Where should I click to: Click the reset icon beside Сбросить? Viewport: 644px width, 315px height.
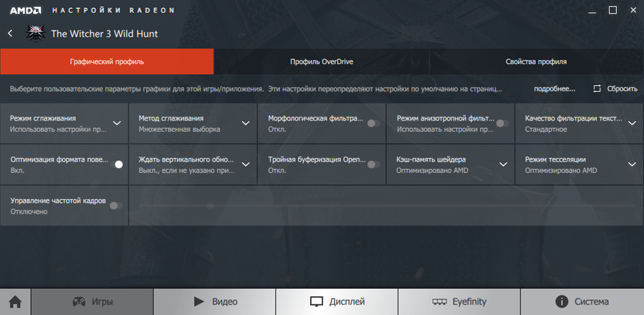597,88
